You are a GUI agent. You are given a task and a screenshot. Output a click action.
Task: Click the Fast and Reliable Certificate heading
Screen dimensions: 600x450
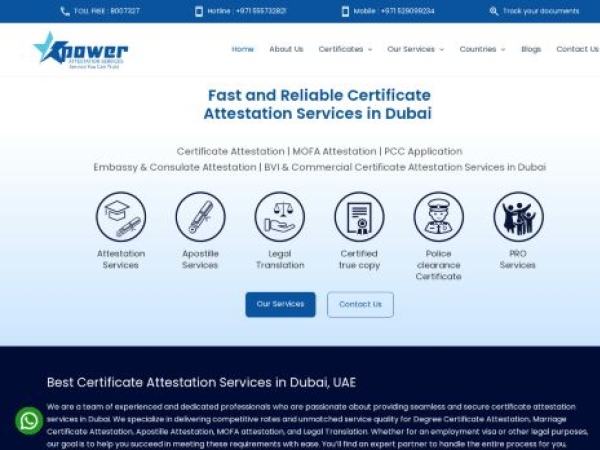click(318, 104)
